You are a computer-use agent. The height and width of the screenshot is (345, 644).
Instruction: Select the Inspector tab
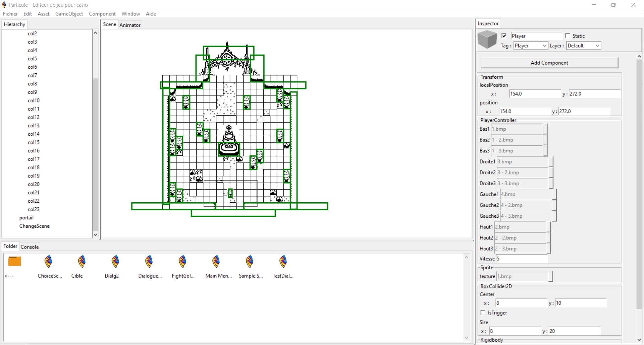[x=488, y=23]
